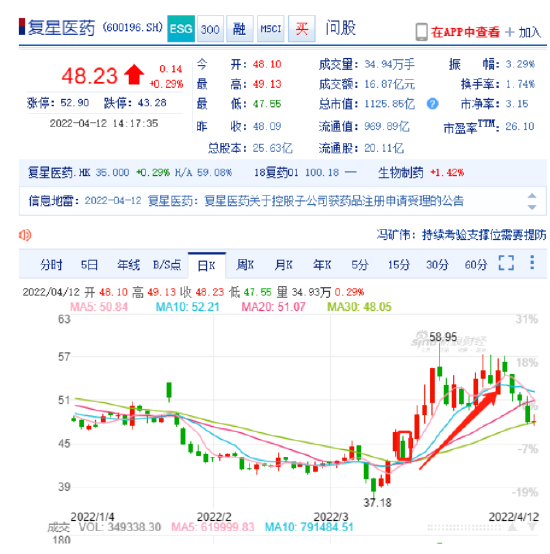550x554 pixels.
Task: Click the MSCI badge
Action: 271,29
